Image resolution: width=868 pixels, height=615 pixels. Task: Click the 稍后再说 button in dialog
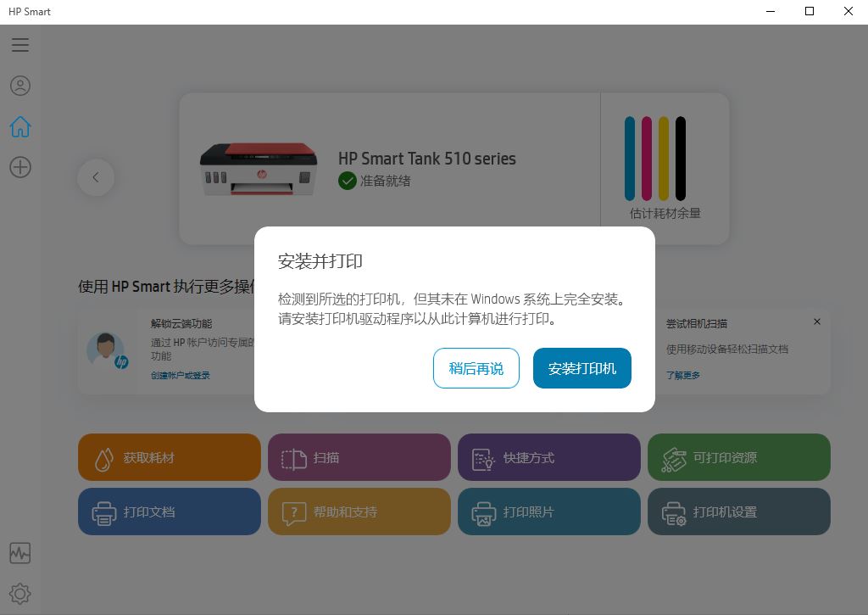coord(476,368)
